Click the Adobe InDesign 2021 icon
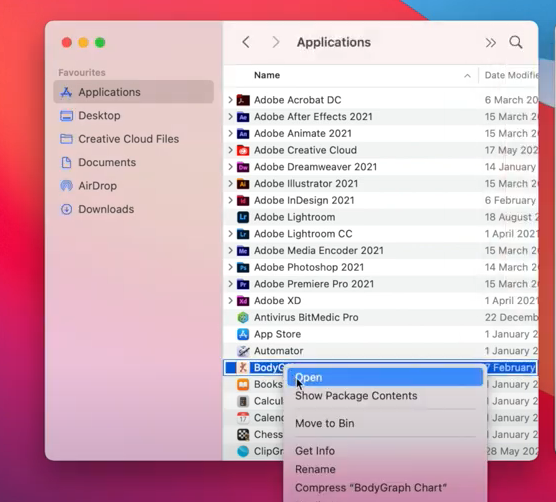This screenshot has width=556, height=502. [243, 200]
